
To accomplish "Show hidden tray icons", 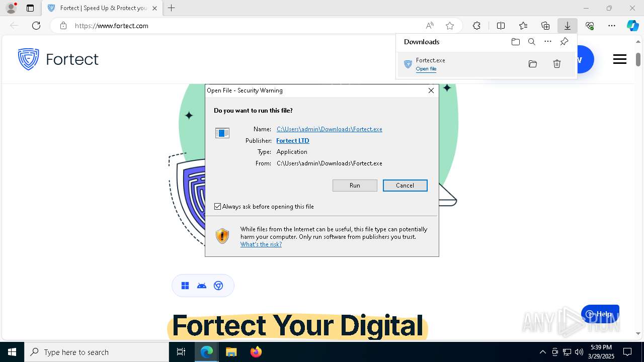I will 542,352.
